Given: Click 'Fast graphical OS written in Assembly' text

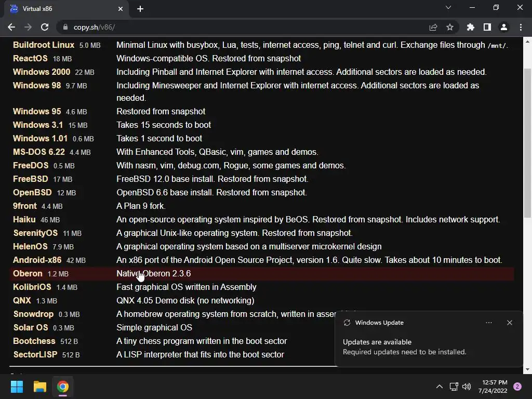Looking at the screenshot, I should pos(187,287).
